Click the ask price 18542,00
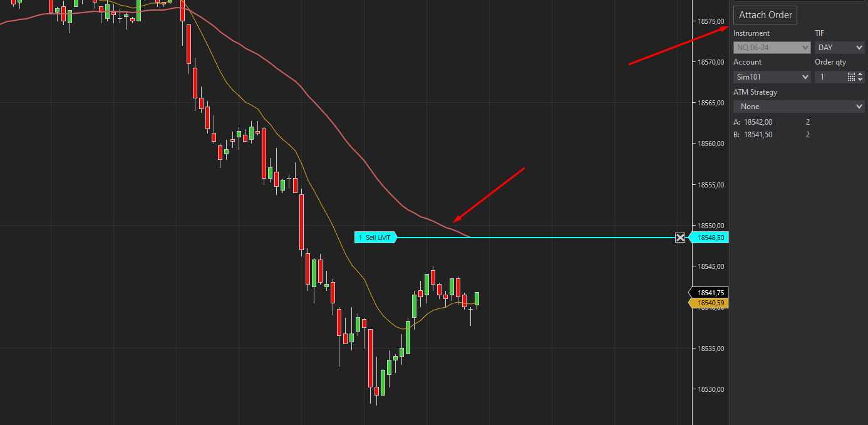 pyautogui.click(x=758, y=122)
